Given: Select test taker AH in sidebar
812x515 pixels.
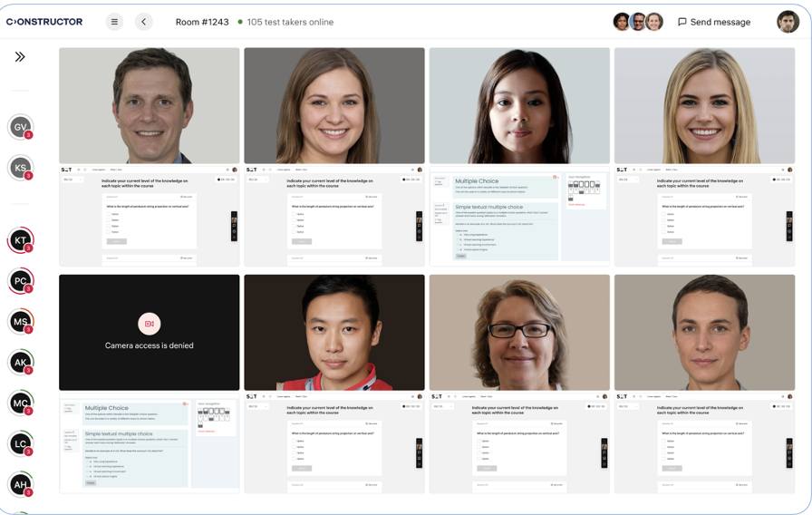Looking at the screenshot, I should tap(21, 484).
